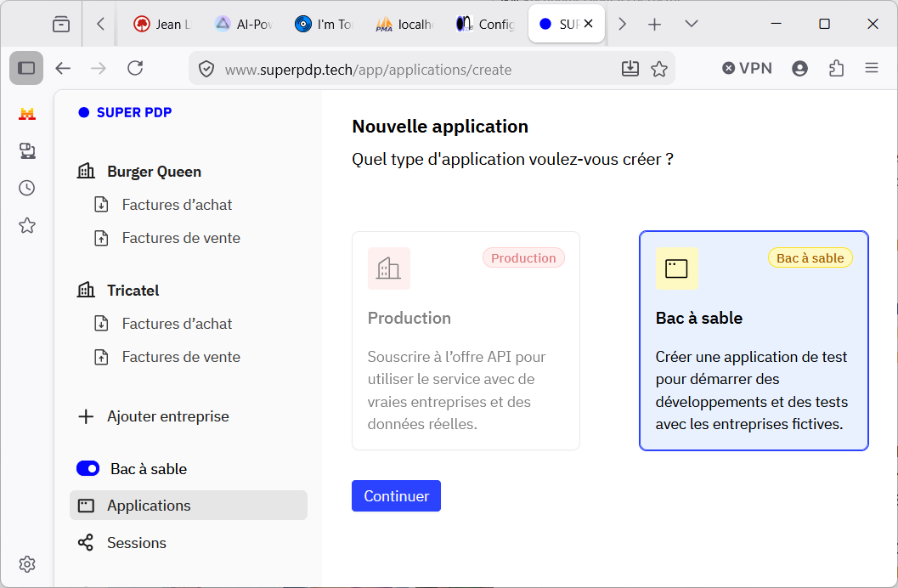The image size is (898, 588).
Task: Select the Bac à sable application card
Action: pos(754,341)
